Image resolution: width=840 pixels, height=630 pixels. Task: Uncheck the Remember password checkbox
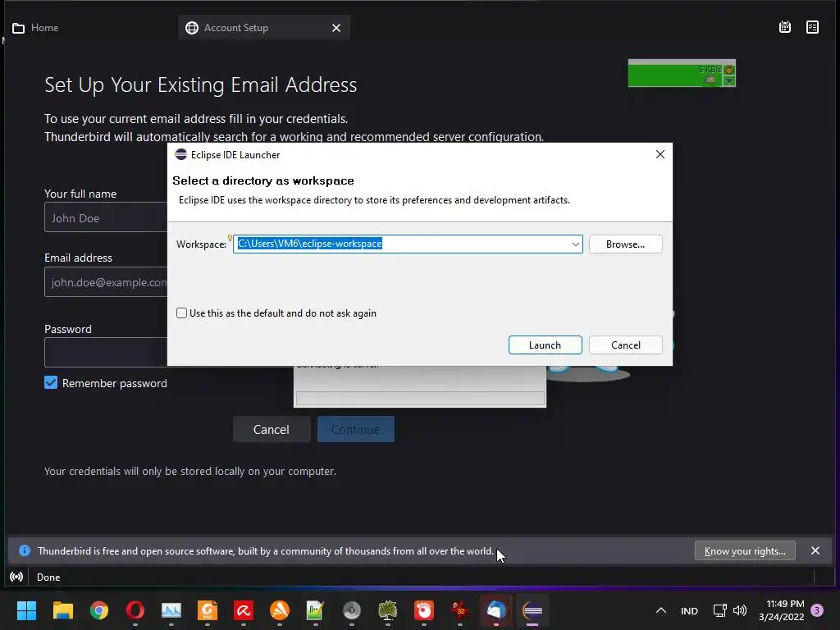[51, 382]
